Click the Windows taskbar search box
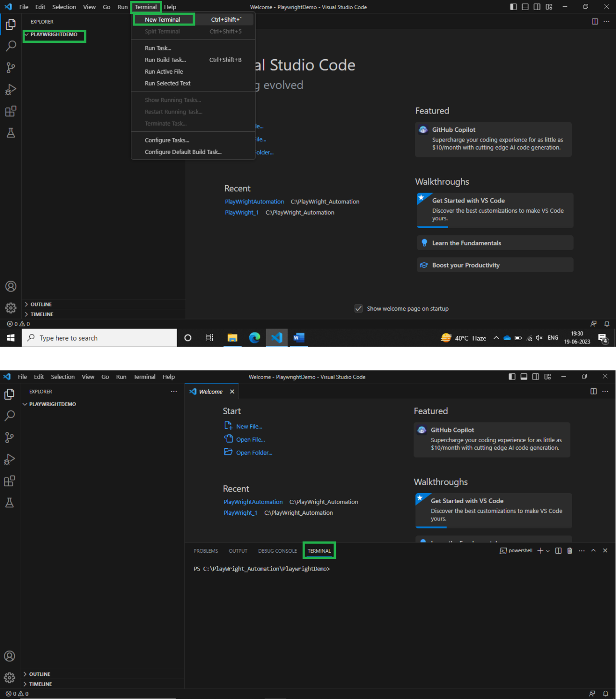 pos(99,338)
